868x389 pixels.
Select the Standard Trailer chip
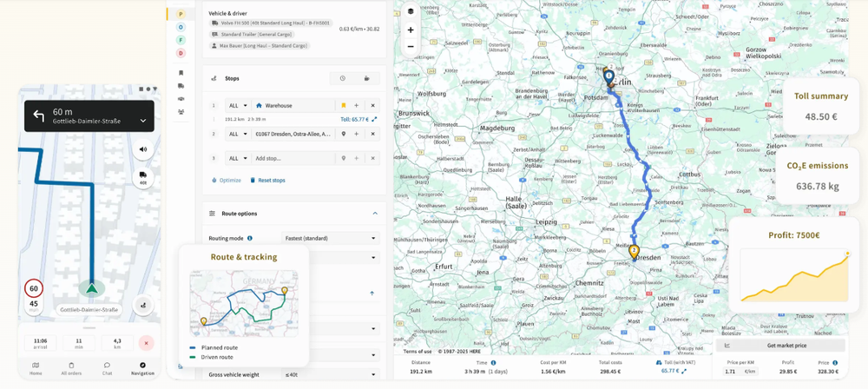pyautogui.click(x=252, y=35)
